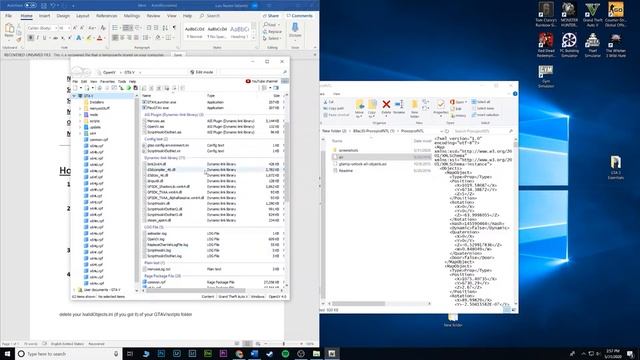
Task: Click Edit mode button in OpenIV
Action: [202, 72]
